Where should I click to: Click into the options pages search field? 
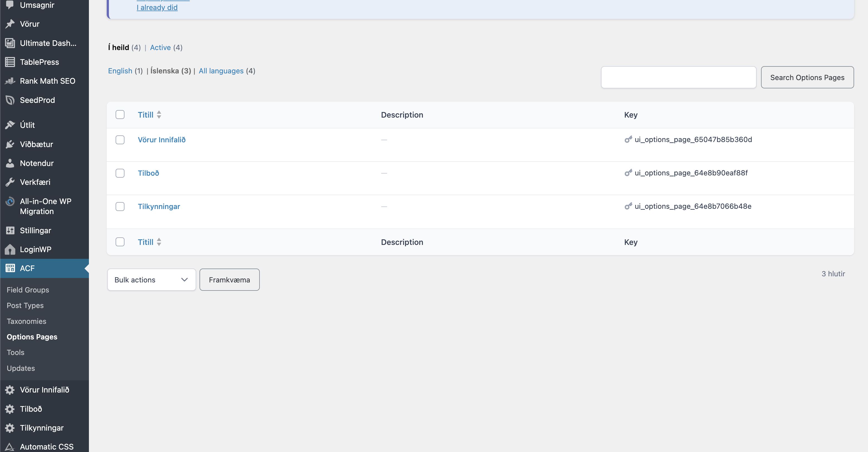[679, 78]
